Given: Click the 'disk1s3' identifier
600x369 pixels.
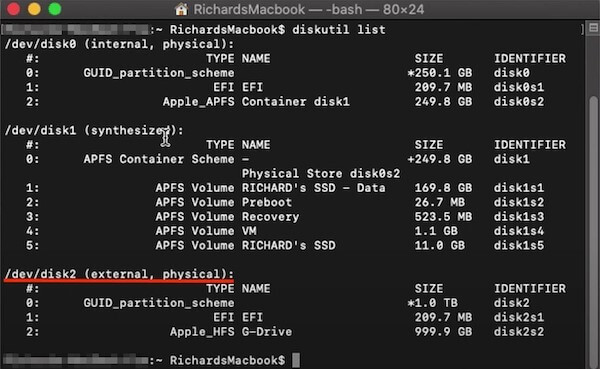Looking at the screenshot, I should point(519,217).
